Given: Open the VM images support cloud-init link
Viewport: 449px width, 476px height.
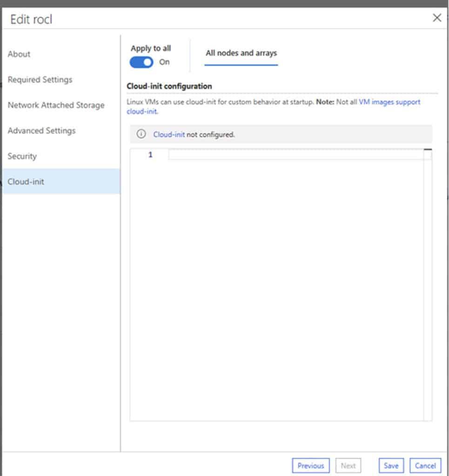Looking at the screenshot, I should pyautogui.click(x=389, y=102).
